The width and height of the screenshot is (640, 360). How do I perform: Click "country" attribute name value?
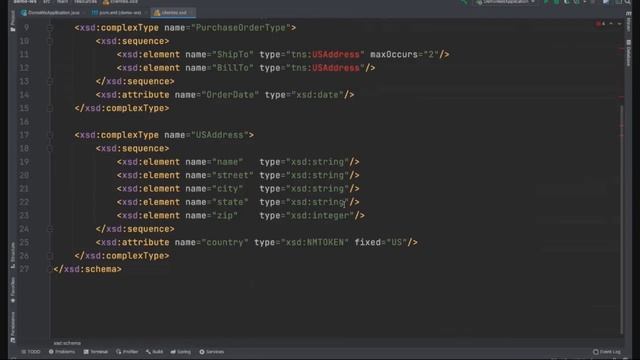point(224,242)
